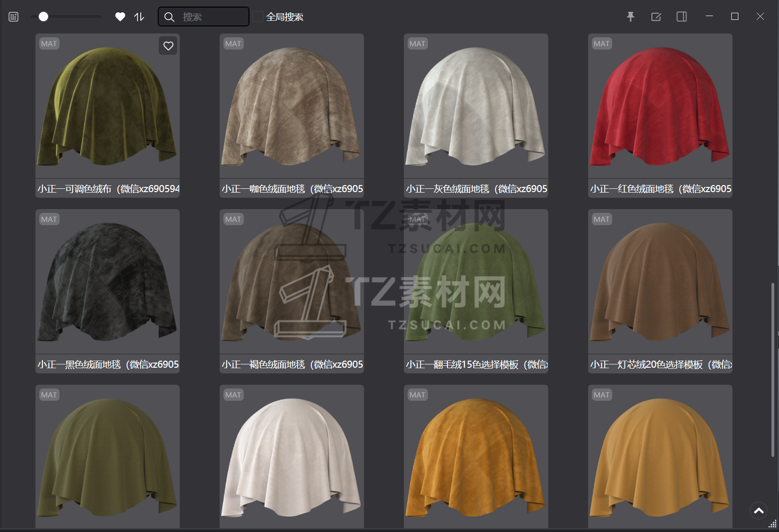Image resolution: width=779 pixels, height=532 pixels.
Task: Focus the 搜索 search input field
Action: [x=204, y=17]
